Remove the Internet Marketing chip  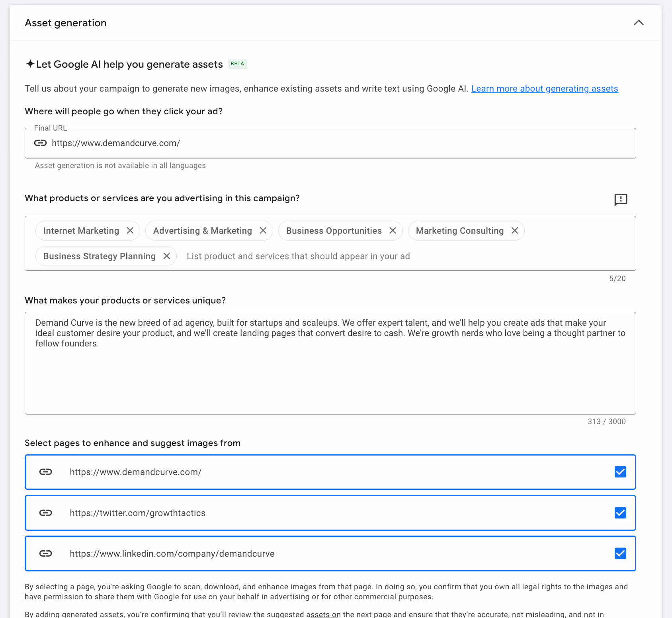[x=130, y=231]
